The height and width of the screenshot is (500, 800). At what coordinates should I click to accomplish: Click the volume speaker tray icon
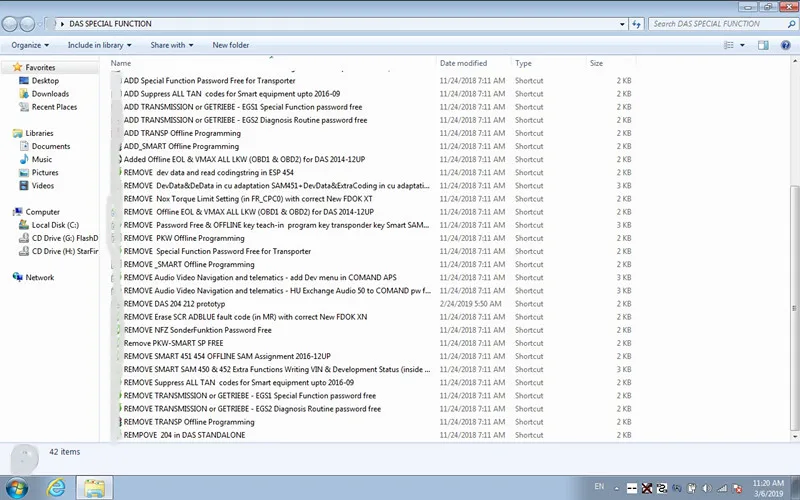(x=707, y=488)
